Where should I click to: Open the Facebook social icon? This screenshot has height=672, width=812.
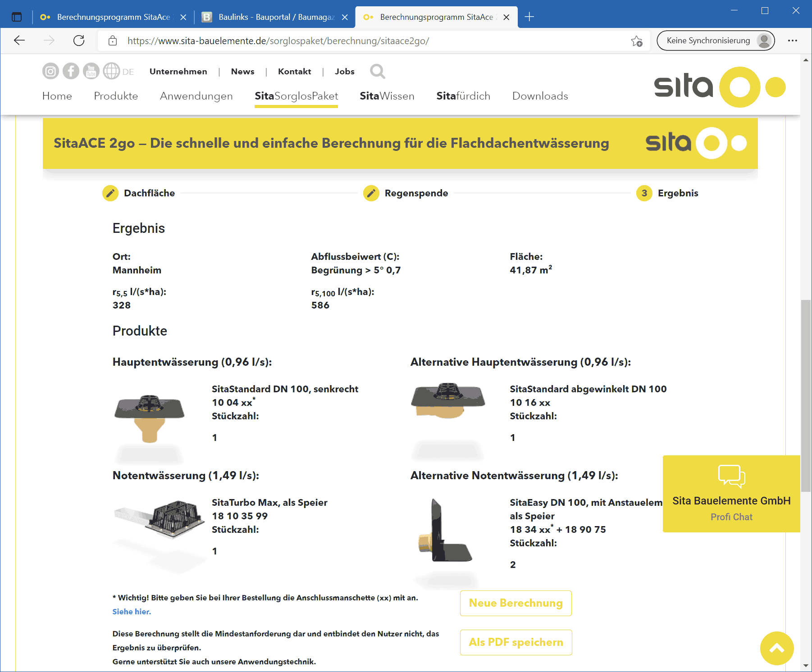71,71
